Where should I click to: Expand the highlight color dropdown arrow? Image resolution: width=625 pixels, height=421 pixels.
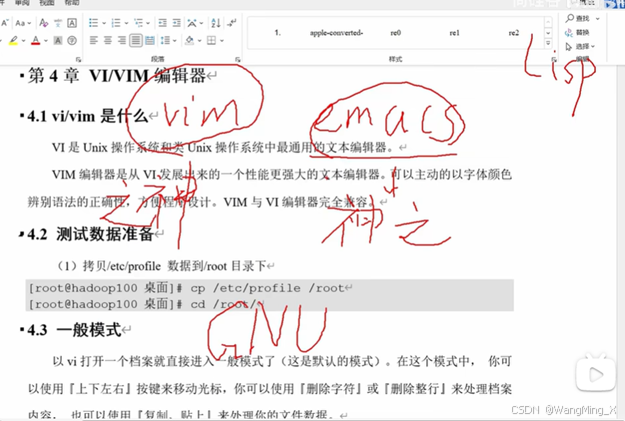tap(24, 41)
